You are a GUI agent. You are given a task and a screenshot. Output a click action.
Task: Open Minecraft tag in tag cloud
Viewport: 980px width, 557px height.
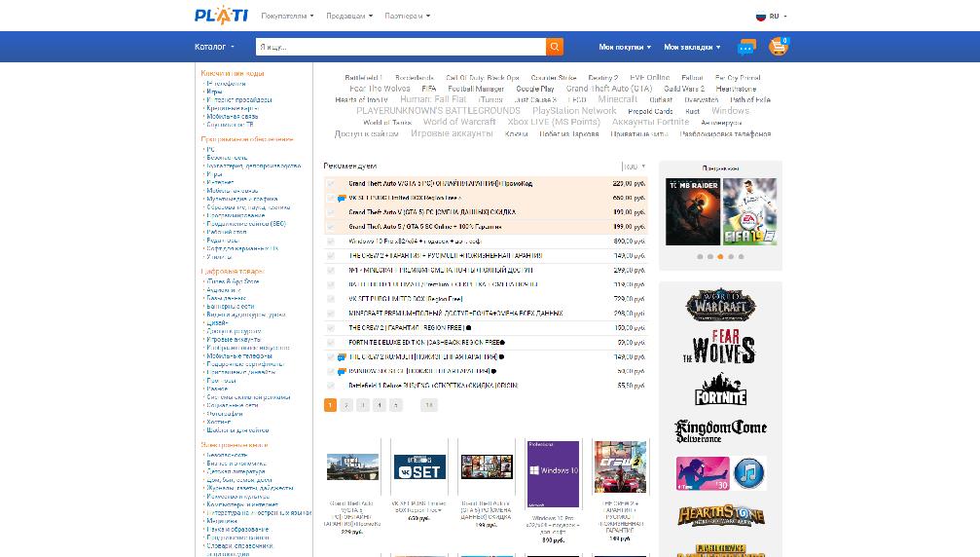point(618,99)
